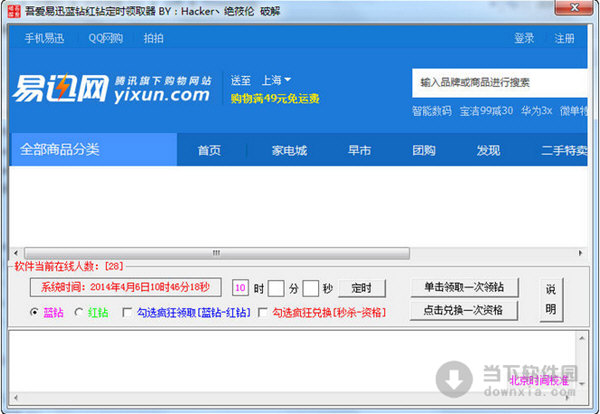The height and width of the screenshot is (414, 600).
Task: Go to the 首页 tab
Action: click(x=209, y=150)
